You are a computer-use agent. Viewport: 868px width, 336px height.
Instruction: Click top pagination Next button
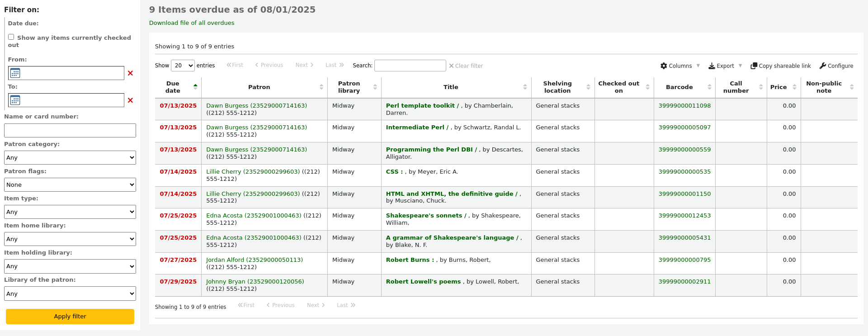coord(304,65)
